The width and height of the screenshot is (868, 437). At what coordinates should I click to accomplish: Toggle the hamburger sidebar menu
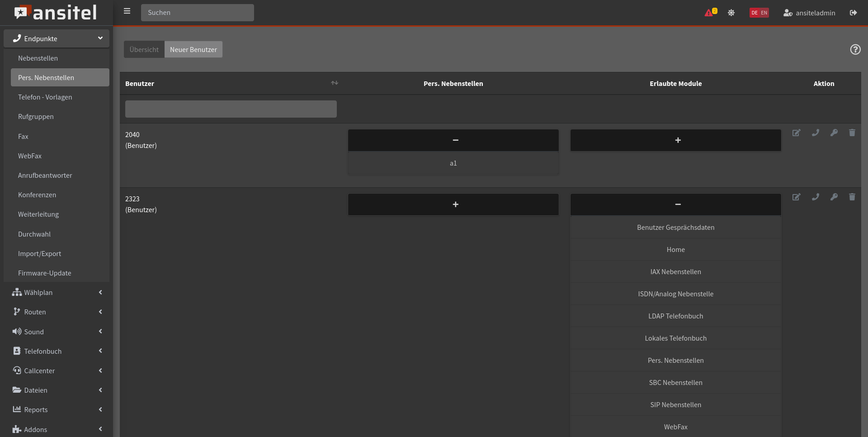click(127, 11)
